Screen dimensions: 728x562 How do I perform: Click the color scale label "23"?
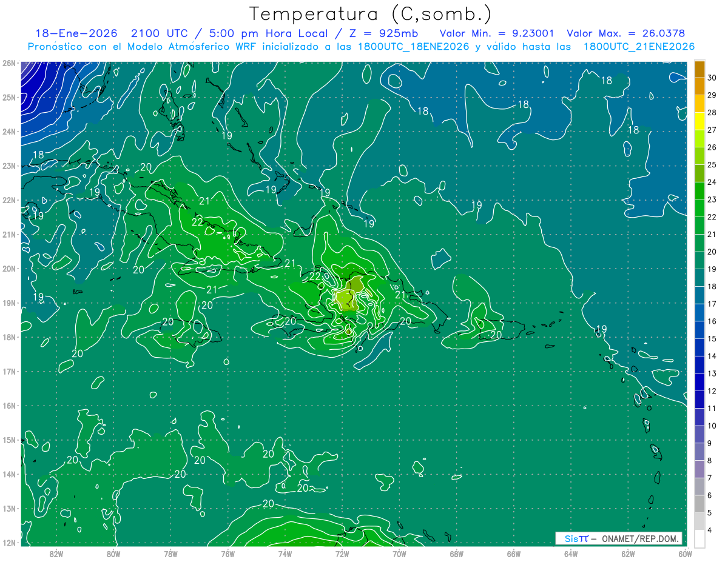712,199
